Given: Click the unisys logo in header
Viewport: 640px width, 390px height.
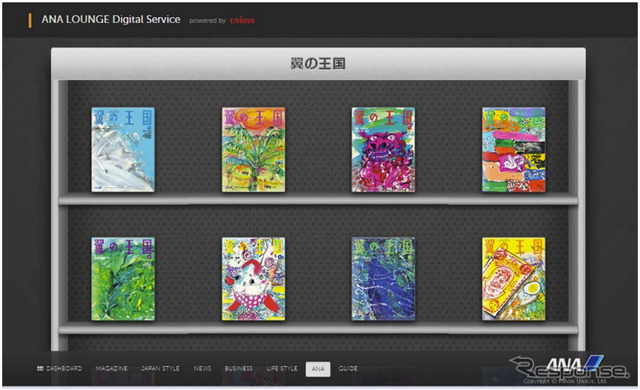Looking at the screenshot, I should pos(242,20).
